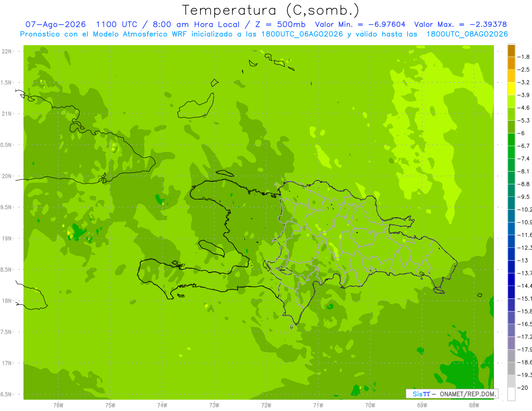
Task: Click the "74W" longitude label
Action: pyautogui.click(x=162, y=405)
